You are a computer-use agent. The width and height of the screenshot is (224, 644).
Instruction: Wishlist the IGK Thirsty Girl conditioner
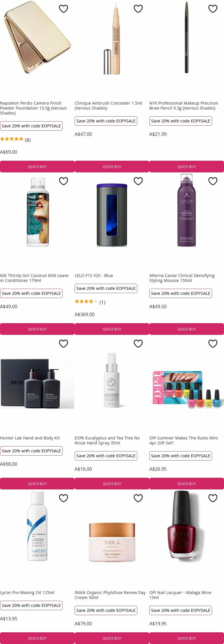[x=63, y=181]
